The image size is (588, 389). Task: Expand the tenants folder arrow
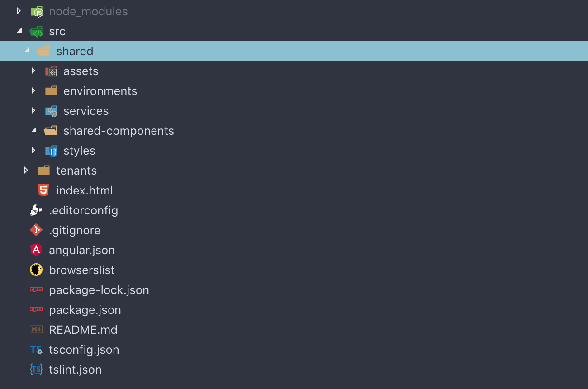pyautogui.click(x=26, y=170)
